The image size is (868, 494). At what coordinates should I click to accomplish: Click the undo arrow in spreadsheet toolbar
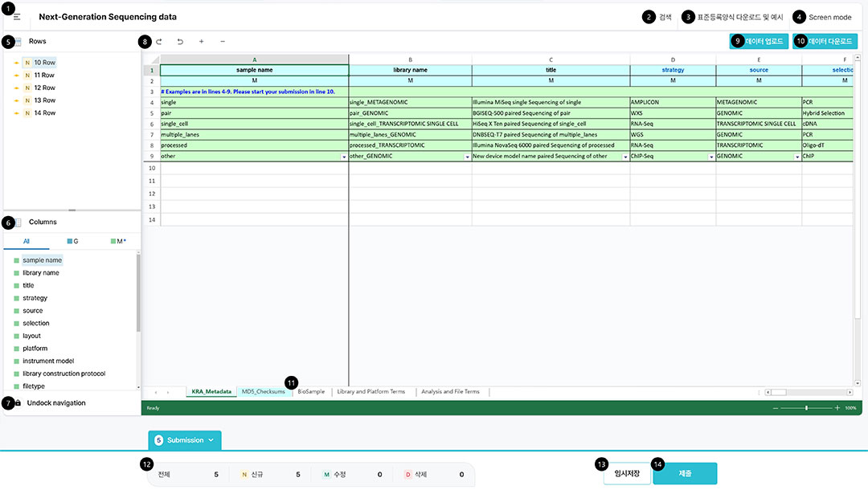(x=180, y=41)
